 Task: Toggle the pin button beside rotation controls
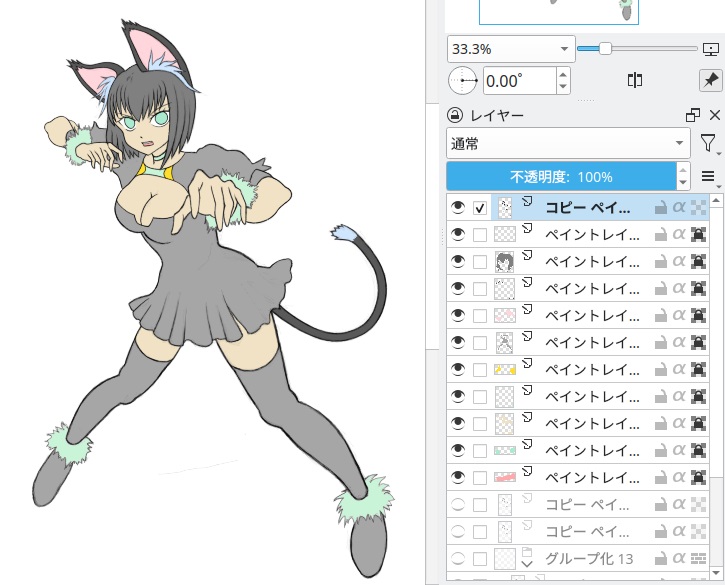[x=709, y=81]
